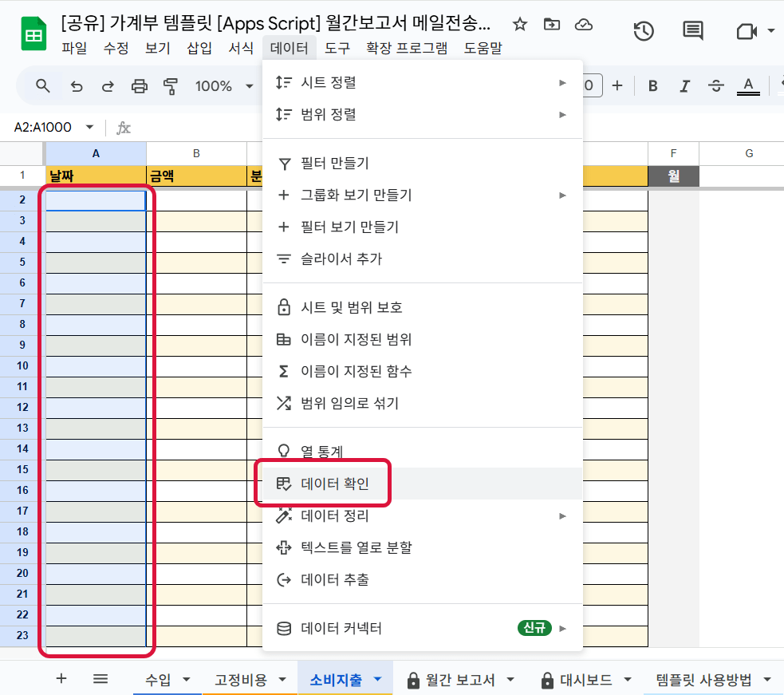784x695 pixels.
Task: Open version history clock icon
Action: (643, 31)
